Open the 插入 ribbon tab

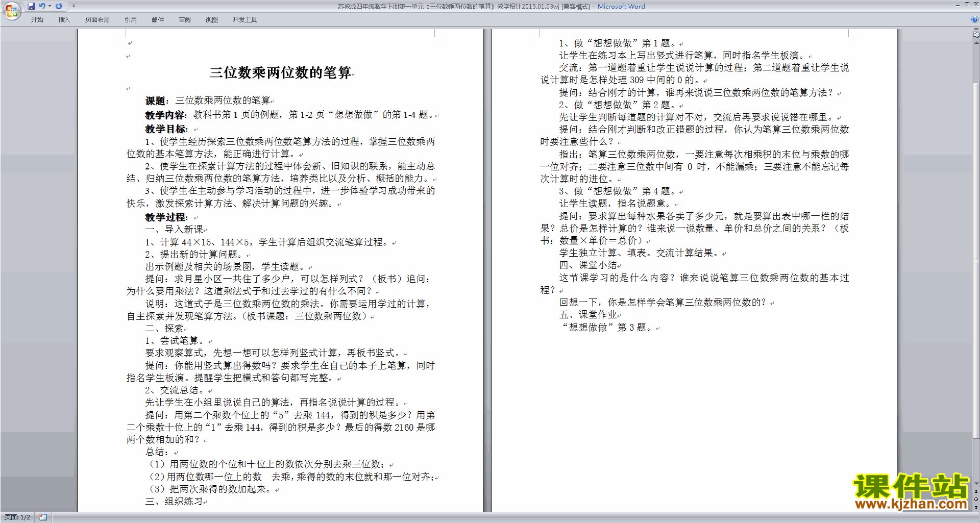[x=64, y=20]
